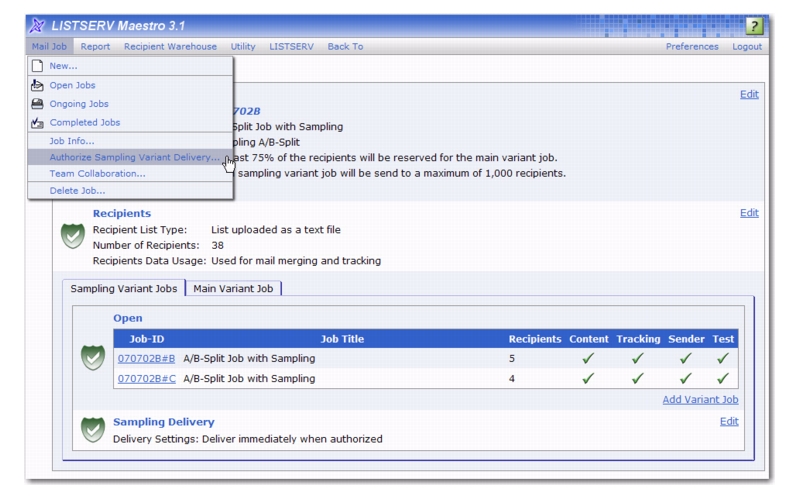Viewport: 796px width, 503px height.
Task: Select Ongoing Jobs menu entry
Action: coord(130,104)
